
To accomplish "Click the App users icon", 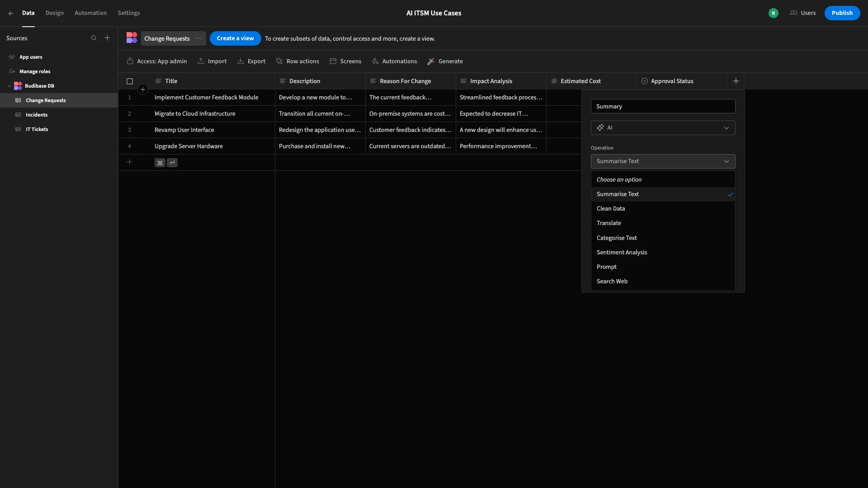I will (12, 57).
